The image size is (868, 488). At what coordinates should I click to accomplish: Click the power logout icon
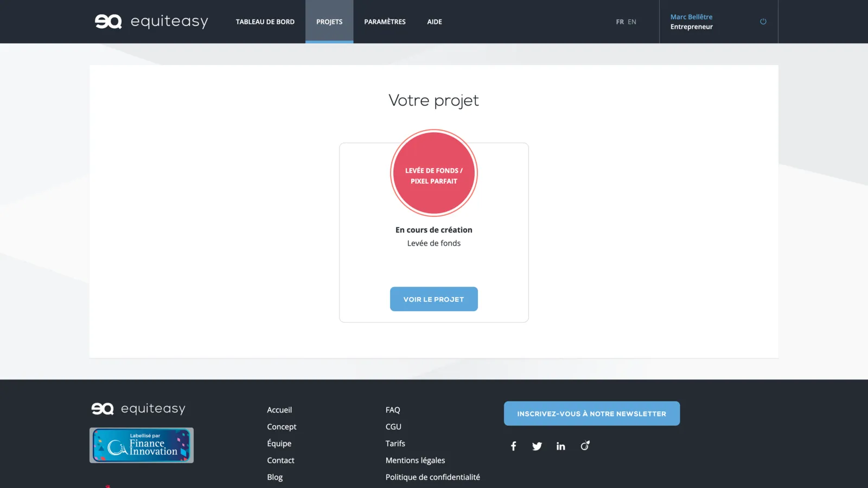pos(763,22)
